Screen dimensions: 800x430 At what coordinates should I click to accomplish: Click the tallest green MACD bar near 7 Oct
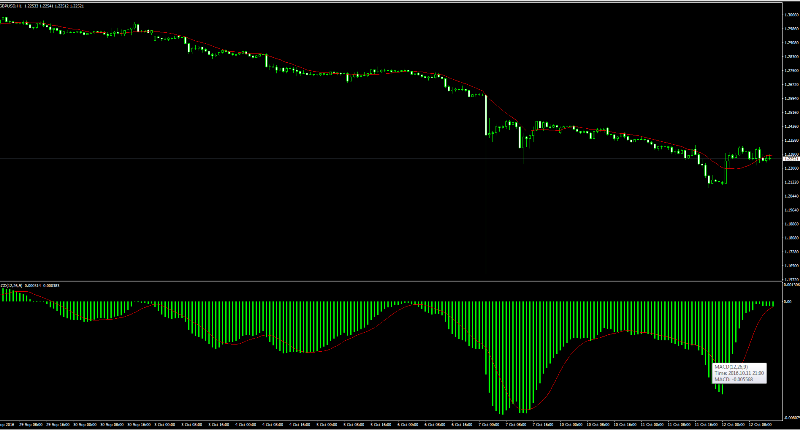(501, 358)
